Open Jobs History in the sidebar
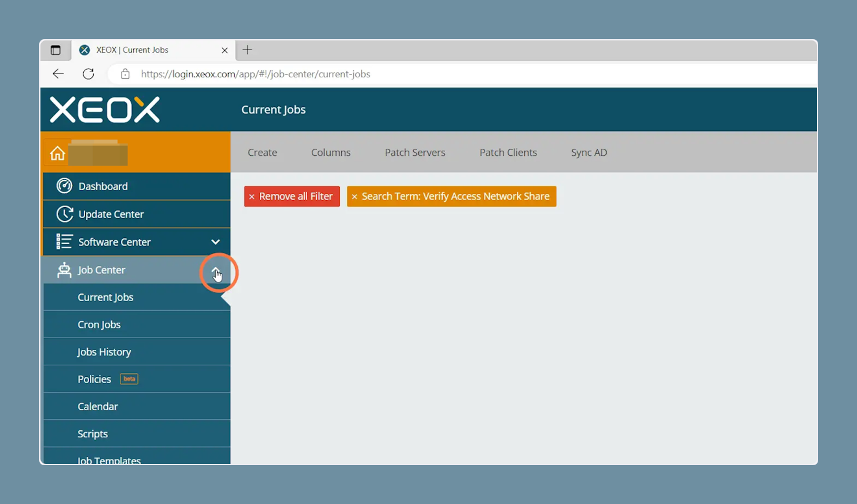Image resolution: width=857 pixels, height=504 pixels. 137,351
